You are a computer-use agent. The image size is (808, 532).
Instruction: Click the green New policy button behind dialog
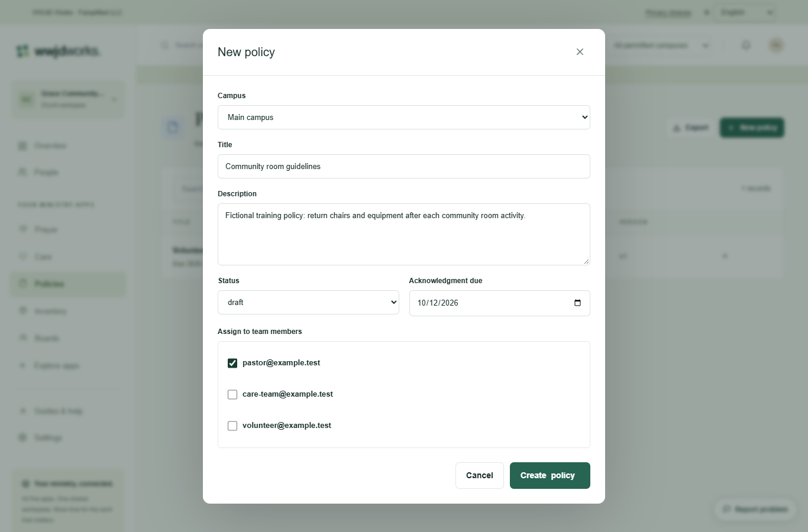point(752,128)
